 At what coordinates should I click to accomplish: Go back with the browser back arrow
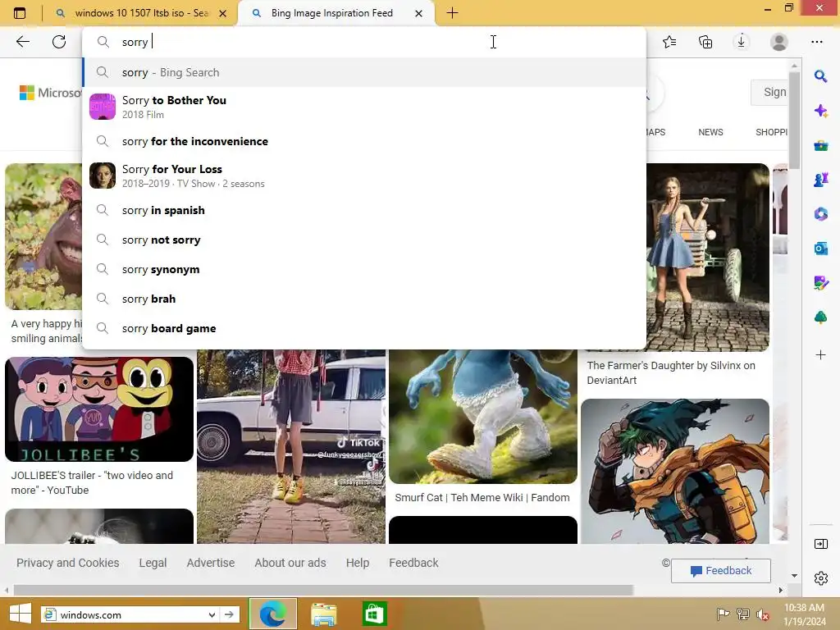pyautogui.click(x=22, y=42)
